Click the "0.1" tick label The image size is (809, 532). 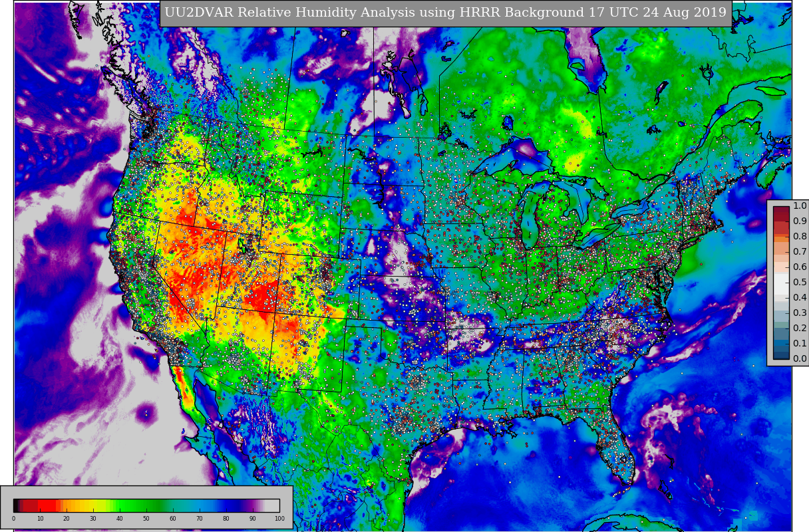click(x=800, y=344)
